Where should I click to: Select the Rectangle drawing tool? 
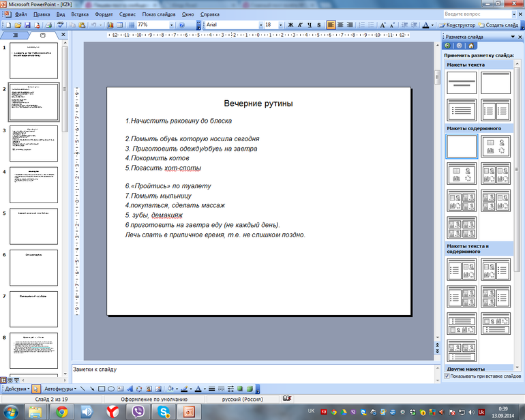click(x=101, y=388)
